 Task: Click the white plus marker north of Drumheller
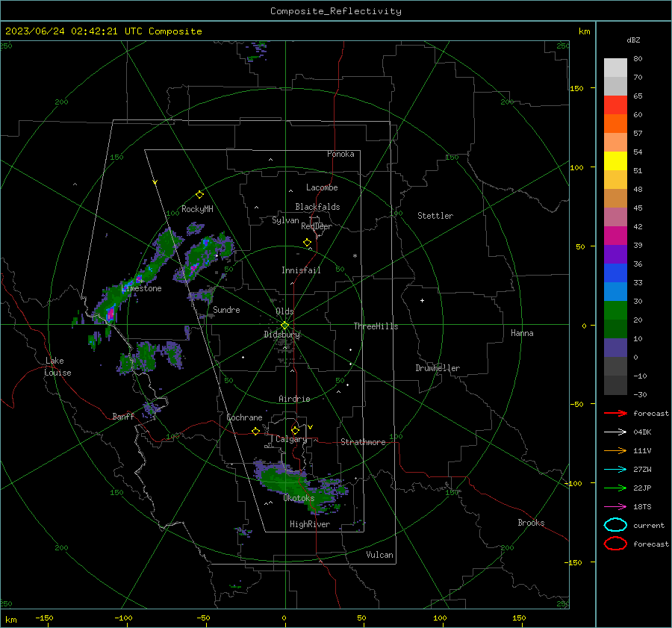coord(422,300)
